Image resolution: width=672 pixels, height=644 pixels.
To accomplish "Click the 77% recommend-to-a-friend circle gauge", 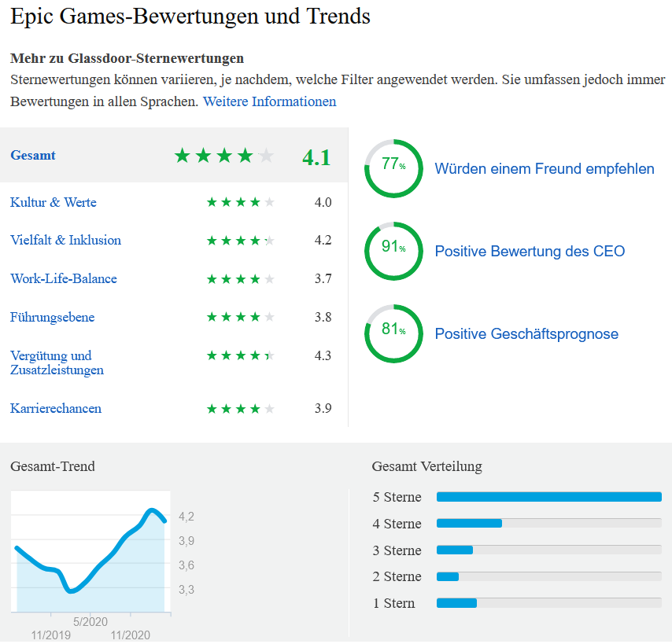I will pyautogui.click(x=393, y=168).
